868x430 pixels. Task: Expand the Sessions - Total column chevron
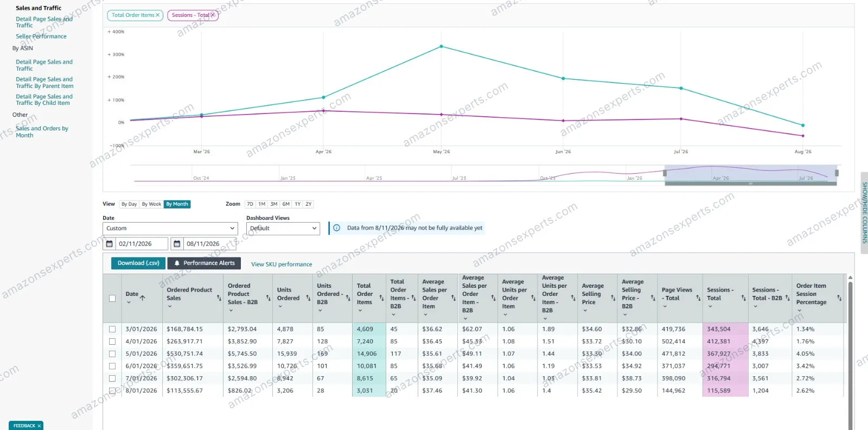click(710, 306)
